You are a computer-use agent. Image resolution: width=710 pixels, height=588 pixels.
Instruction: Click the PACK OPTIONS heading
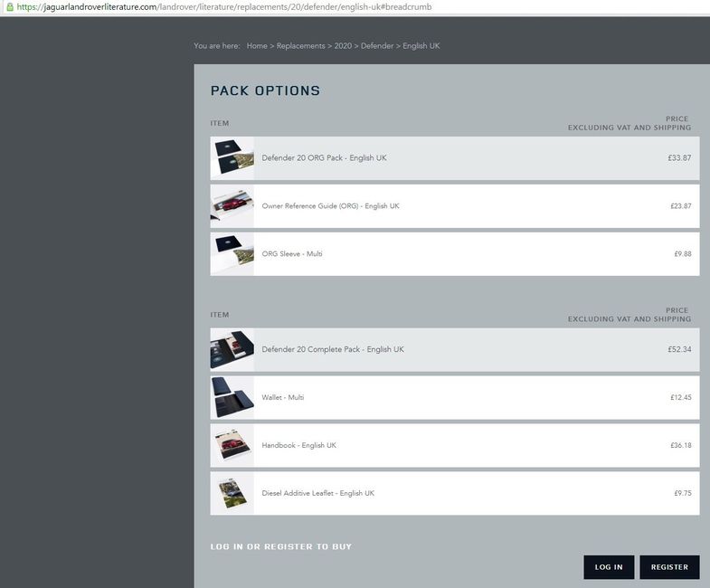pyautogui.click(x=265, y=90)
